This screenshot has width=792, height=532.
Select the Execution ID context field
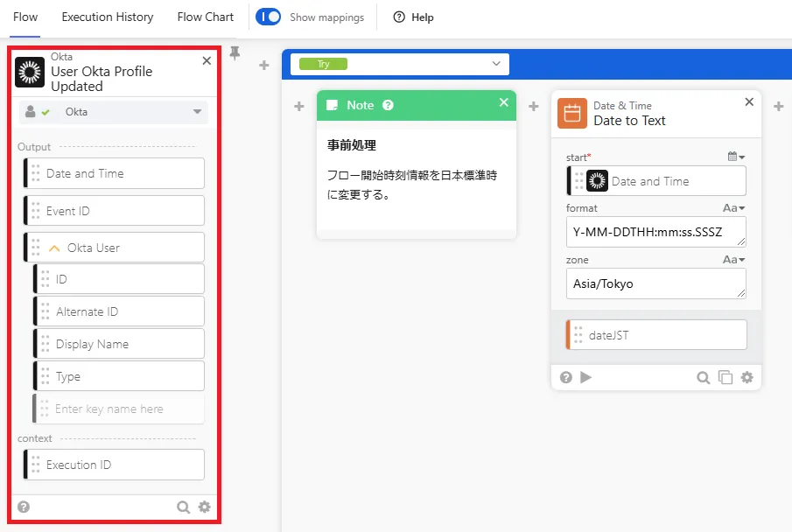pyautogui.click(x=114, y=465)
